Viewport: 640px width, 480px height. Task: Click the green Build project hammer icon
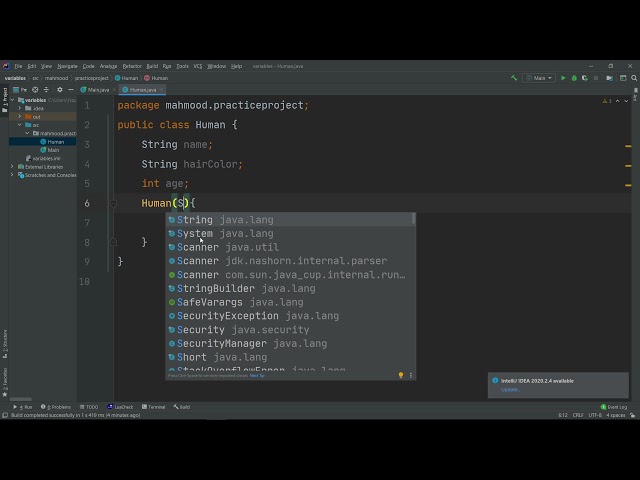click(514, 78)
